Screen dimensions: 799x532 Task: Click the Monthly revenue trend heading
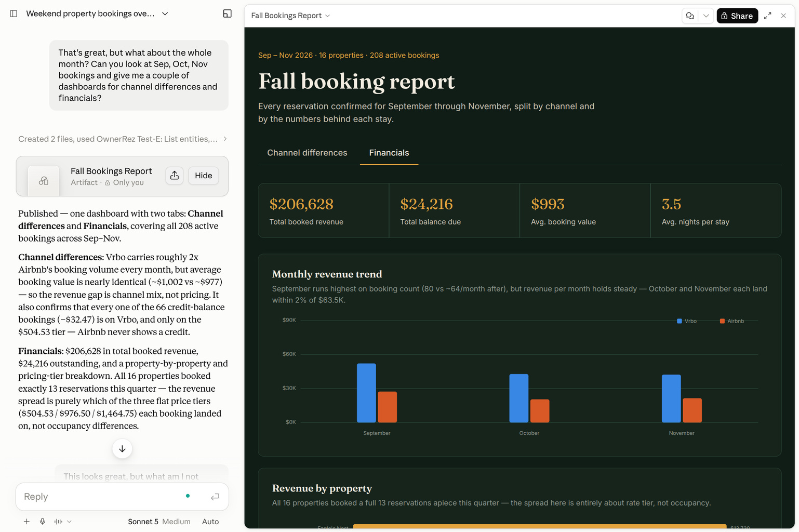(x=327, y=274)
